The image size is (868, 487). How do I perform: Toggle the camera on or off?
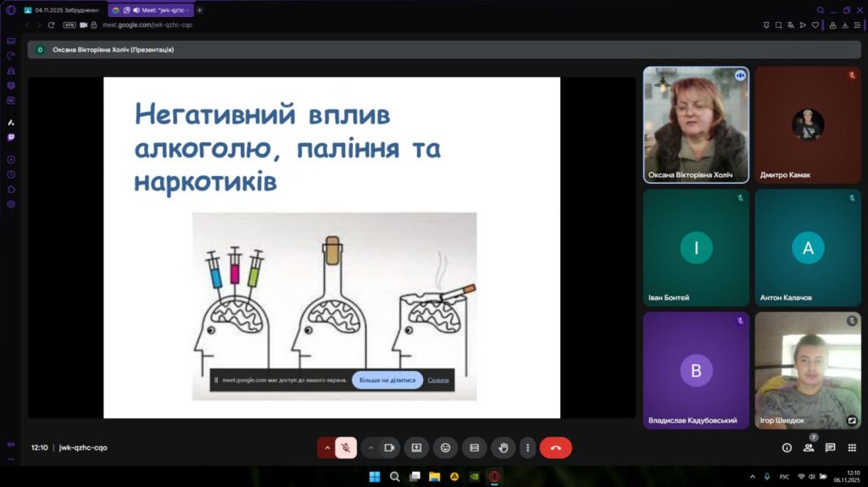pyautogui.click(x=390, y=447)
